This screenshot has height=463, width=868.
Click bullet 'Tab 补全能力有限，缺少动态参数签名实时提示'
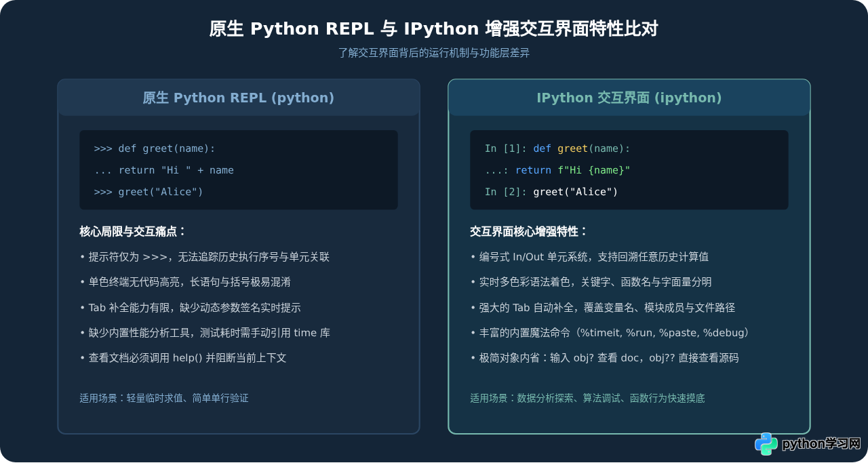(x=190, y=308)
